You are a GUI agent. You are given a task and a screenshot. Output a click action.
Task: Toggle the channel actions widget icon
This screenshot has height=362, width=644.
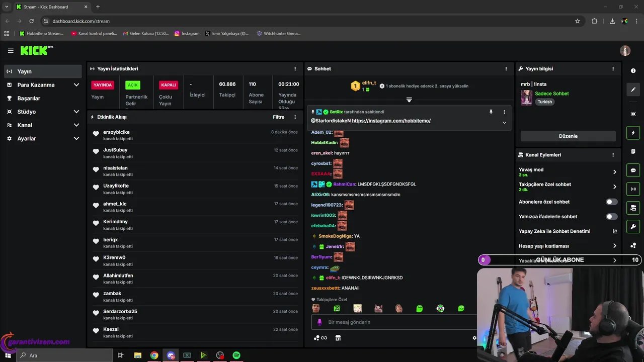point(633,208)
